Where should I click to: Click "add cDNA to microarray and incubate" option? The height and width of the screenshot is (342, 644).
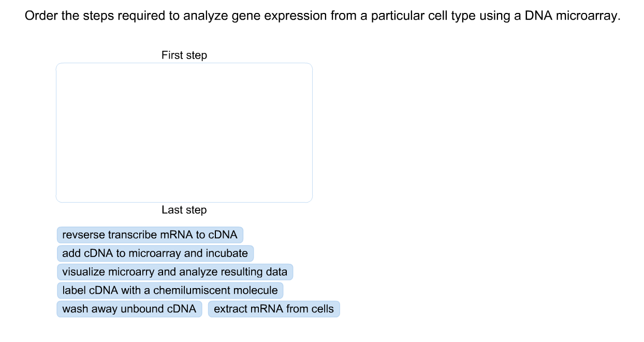click(x=155, y=253)
